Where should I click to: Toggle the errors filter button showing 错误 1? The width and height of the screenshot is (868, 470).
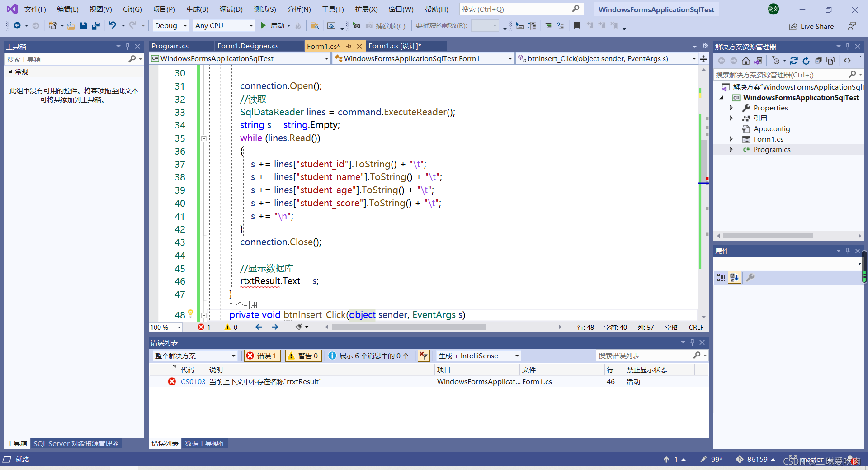262,356
